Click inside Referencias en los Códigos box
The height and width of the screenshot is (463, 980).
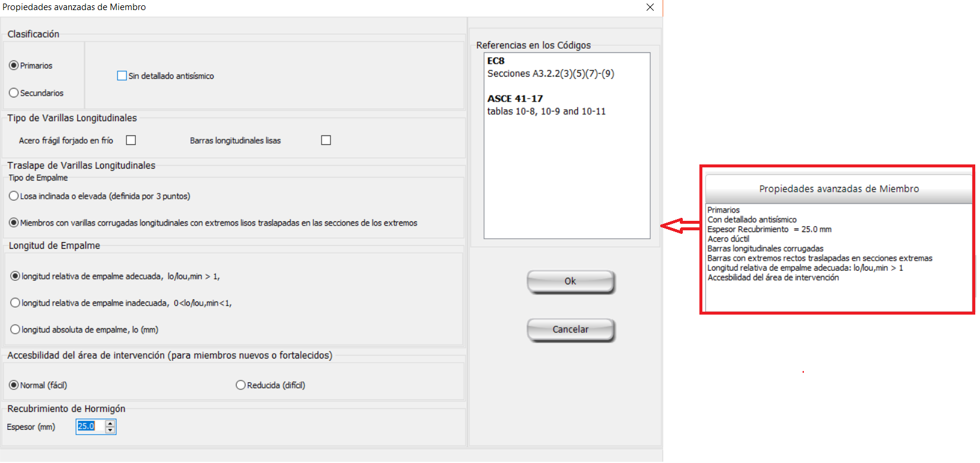tap(567, 172)
